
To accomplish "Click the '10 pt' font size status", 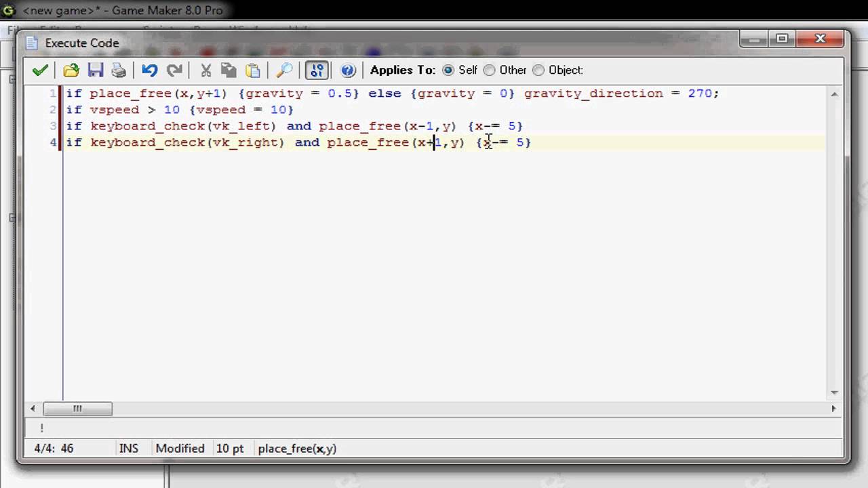I will coord(230,448).
